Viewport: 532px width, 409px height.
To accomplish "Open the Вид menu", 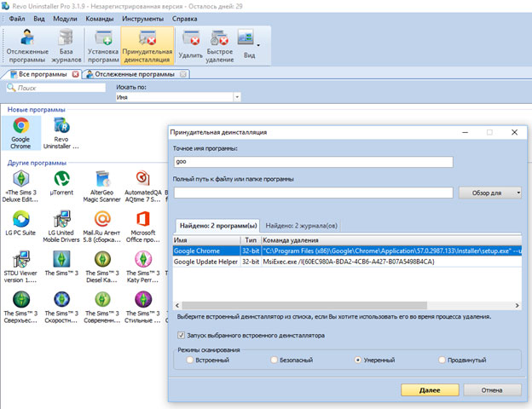I will 39,19.
